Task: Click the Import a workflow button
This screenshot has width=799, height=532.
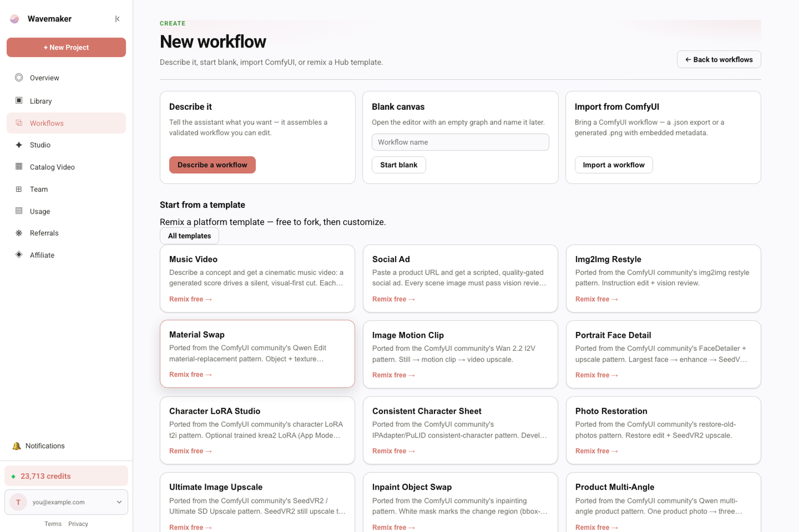Action: pyautogui.click(x=614, y=165)
